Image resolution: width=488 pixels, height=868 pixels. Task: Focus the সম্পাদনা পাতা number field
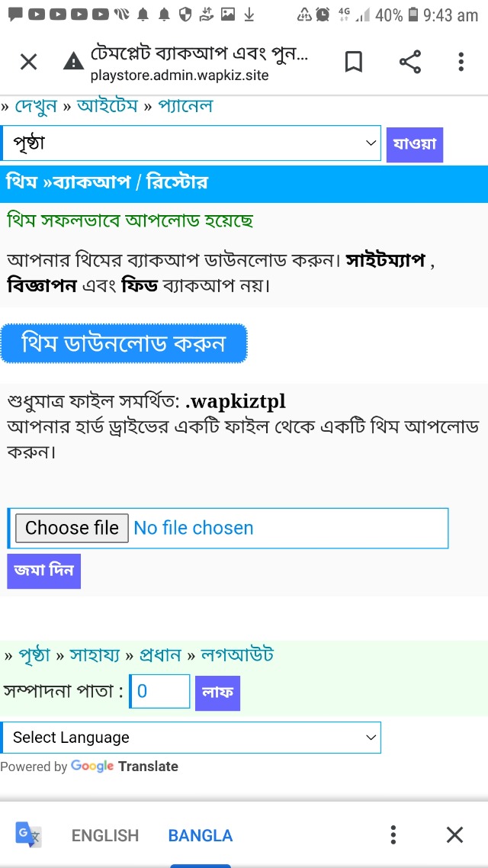(160, 692)
